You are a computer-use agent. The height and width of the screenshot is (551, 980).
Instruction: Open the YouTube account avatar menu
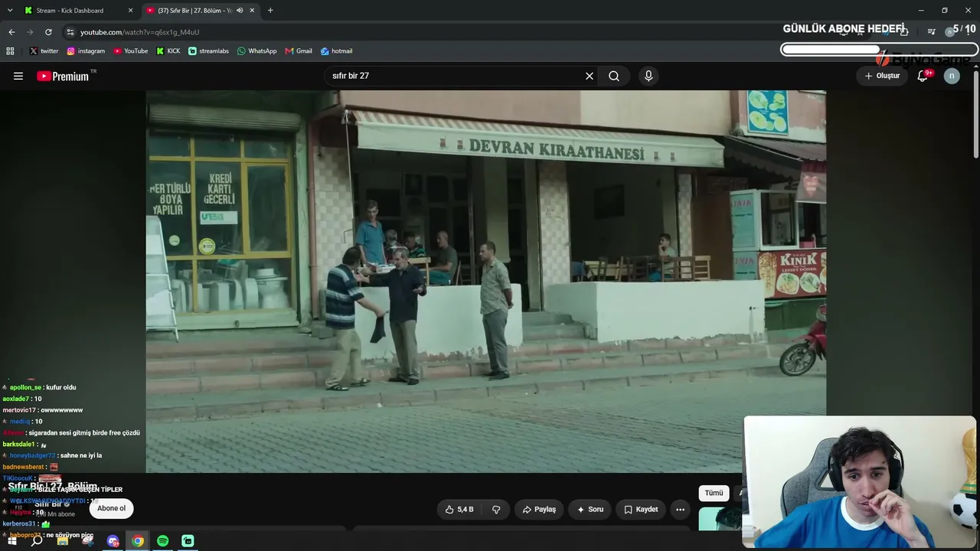click(952, 76)
